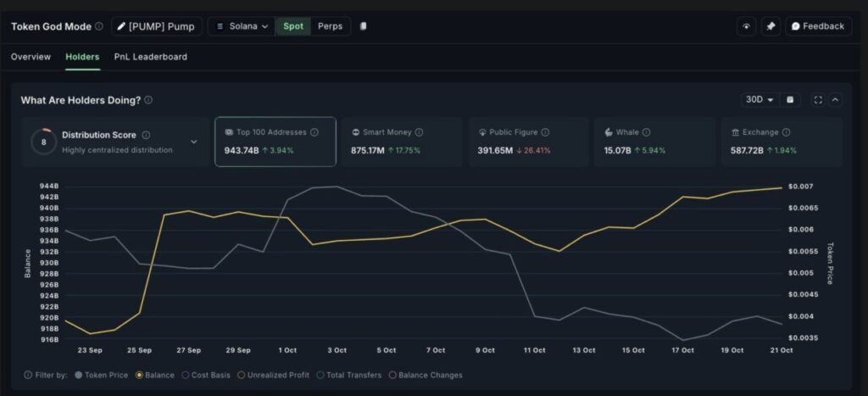Open the 30D time range dropdown
This screenshot has width=868, height=396.
759,100
